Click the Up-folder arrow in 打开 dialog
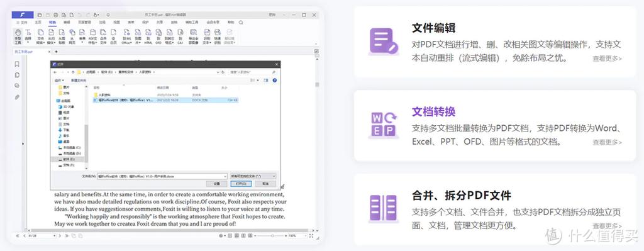The width and height of the screenshot is (644, 251). [x=73, y=72]
